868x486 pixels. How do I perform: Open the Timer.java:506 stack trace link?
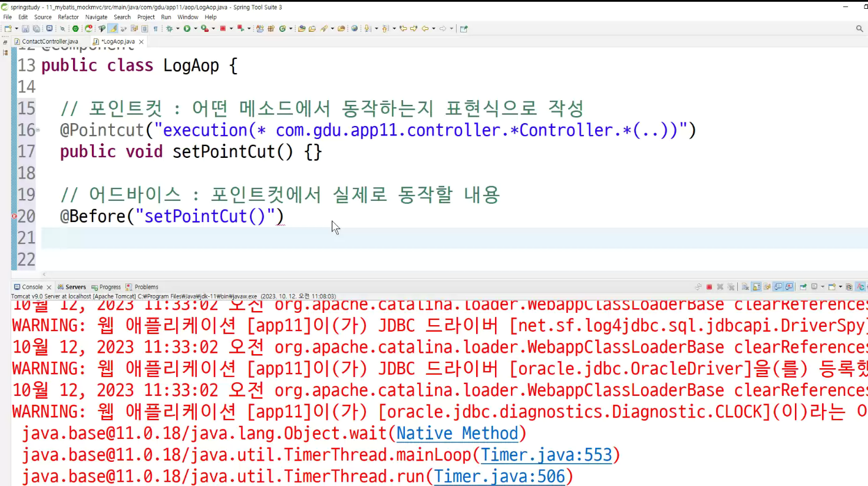(500, 476)
